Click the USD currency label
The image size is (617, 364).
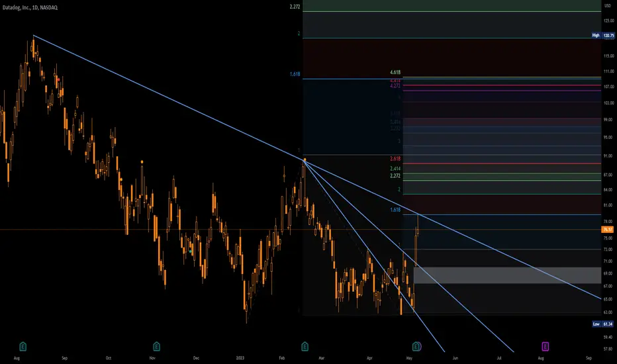tap(607, 5)
